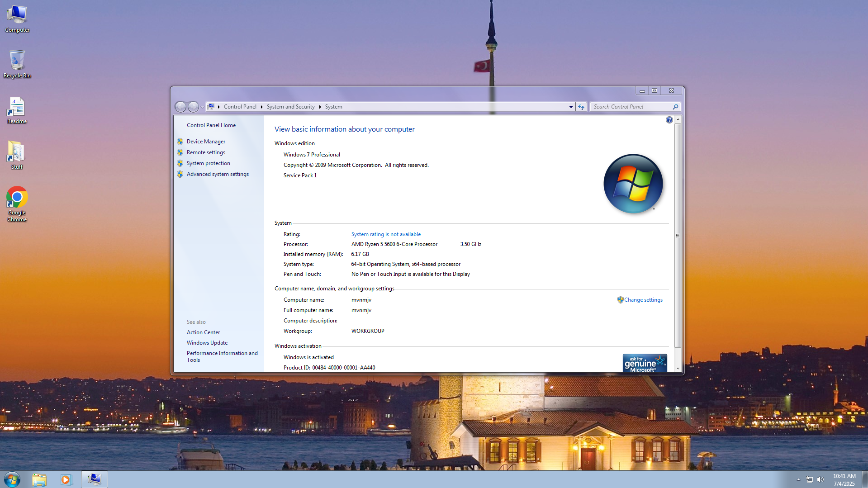
Task: Click the vertical scrollbar thumb
Action: [678, 235]
